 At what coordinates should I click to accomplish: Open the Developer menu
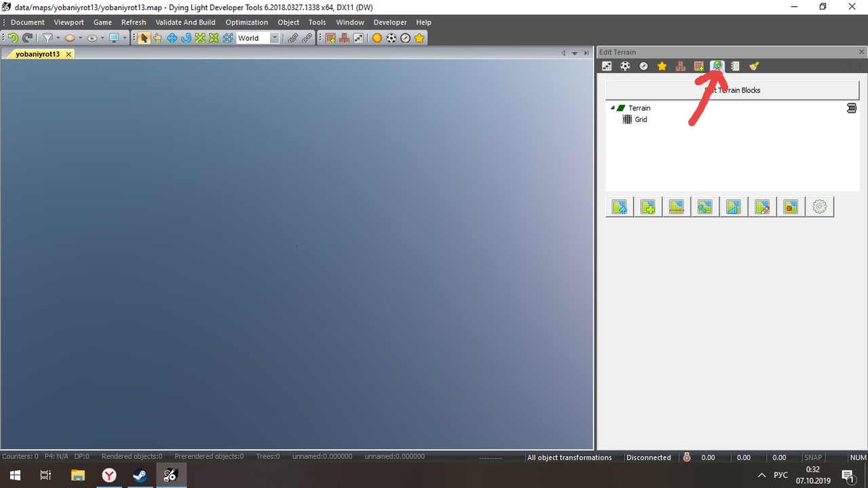click(390, 22)
